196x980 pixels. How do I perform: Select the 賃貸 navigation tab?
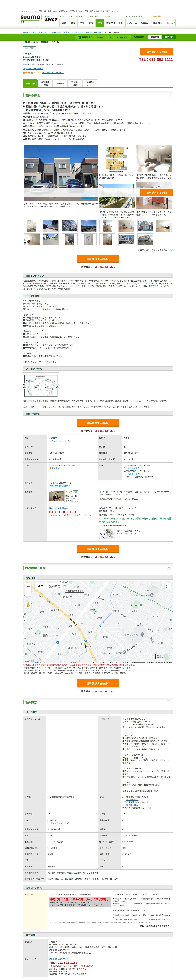pos(64,23)
